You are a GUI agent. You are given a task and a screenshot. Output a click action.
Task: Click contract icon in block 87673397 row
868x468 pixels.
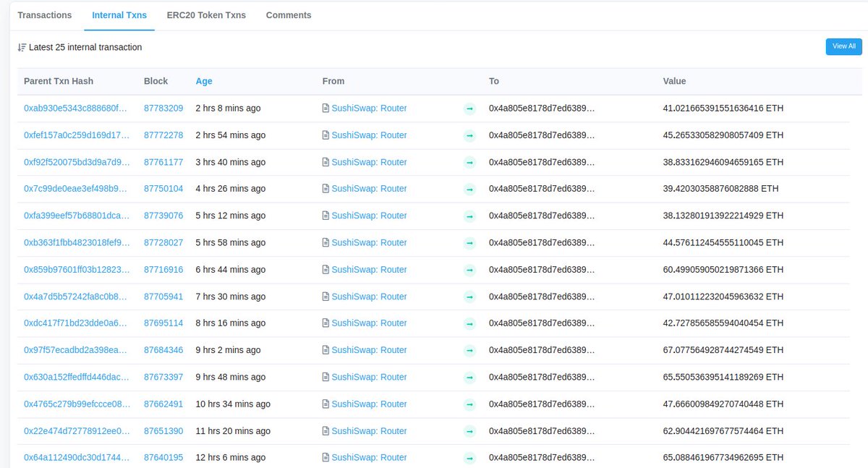coord(325,377)
